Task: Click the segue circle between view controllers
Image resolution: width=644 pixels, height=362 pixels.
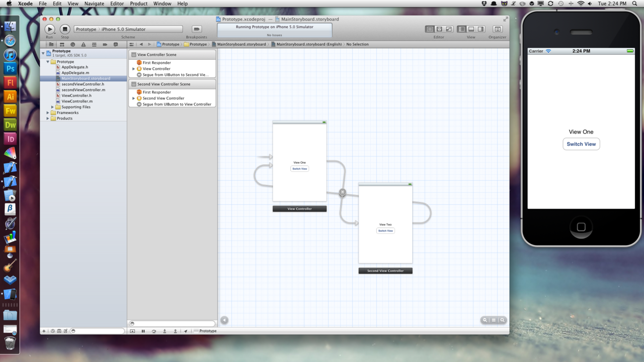Action: click(343, 192)
